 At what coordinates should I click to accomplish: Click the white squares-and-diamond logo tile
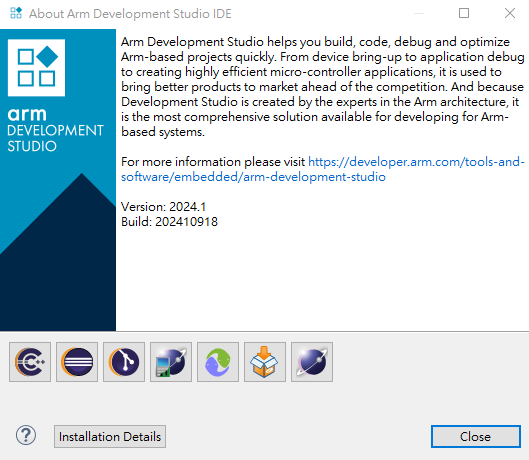(36, 68)
